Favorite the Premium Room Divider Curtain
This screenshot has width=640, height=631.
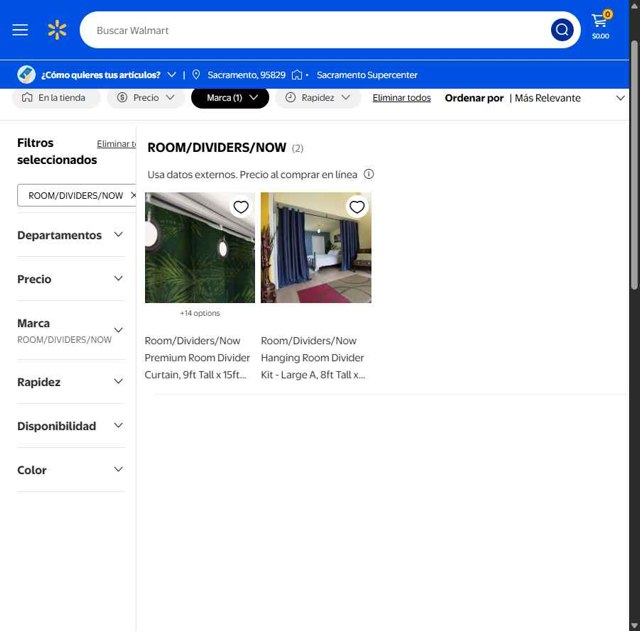(x=241, y=207)
